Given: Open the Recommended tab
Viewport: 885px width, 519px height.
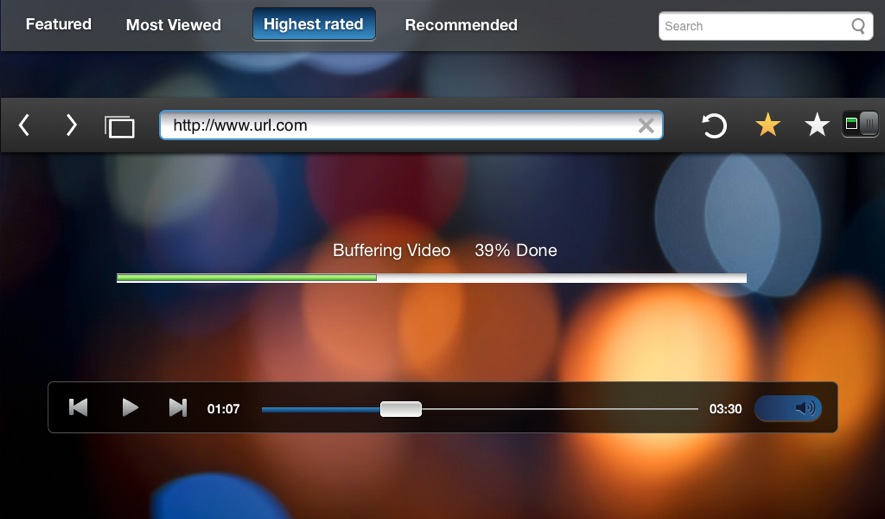Looking at the screenshot, I should tap(461, 25).
